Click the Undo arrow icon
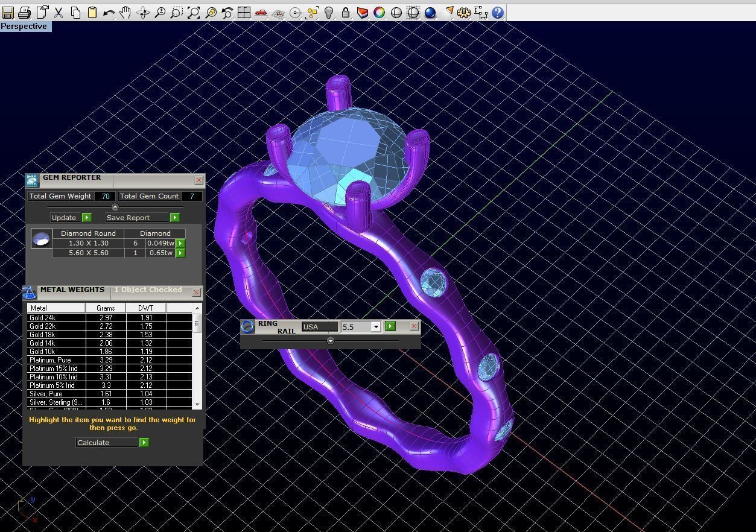Screen dimensions: 756x532 pyautogui.click(x=109, y=12)
